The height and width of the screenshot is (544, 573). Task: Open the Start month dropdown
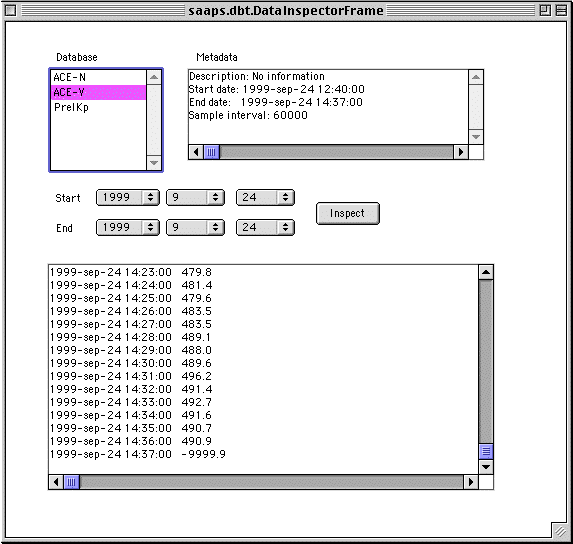(x=195, y=197)
